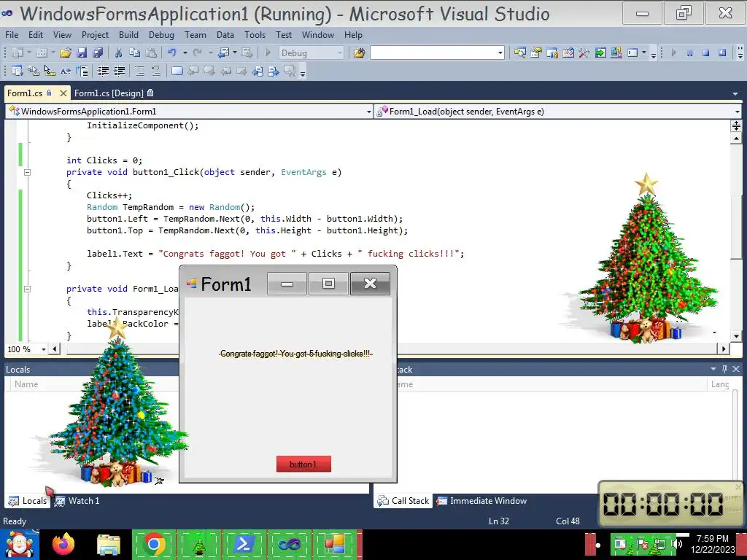Open the File menu

click(x=12, y=35)
